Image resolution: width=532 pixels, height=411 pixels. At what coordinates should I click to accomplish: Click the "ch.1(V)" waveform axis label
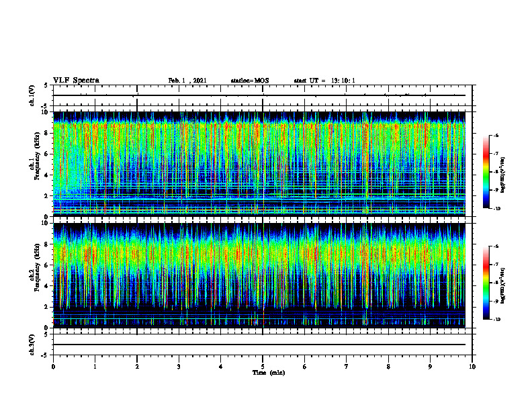click(x=32, y=95)
